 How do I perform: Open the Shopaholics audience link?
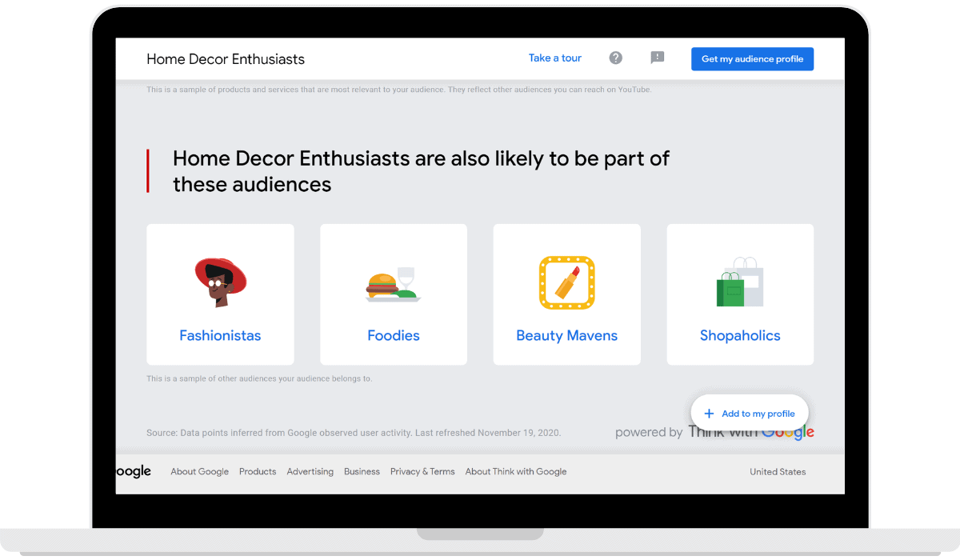(740, 336)
